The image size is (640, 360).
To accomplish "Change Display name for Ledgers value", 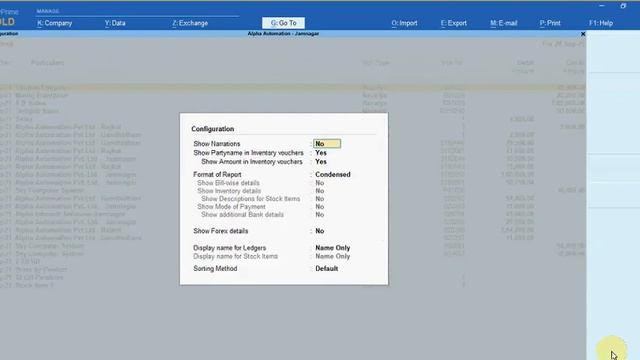I will pos(333,248).
